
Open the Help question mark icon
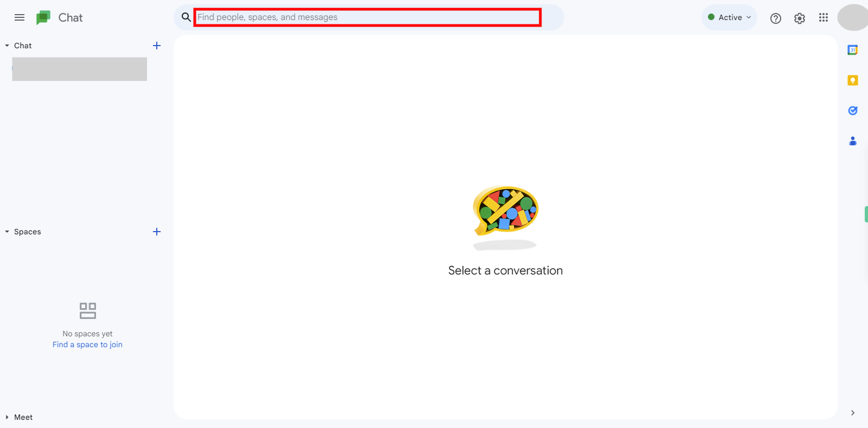click(x=776, y=18)
